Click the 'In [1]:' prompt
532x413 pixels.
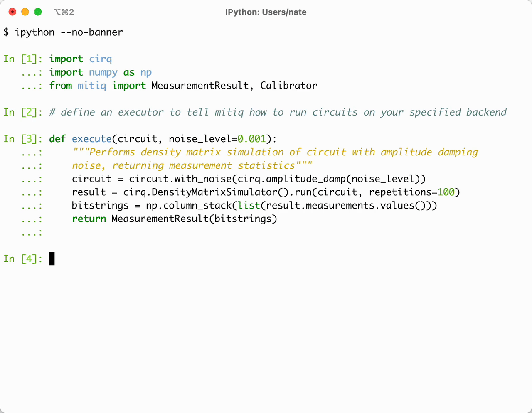point(23,59)
